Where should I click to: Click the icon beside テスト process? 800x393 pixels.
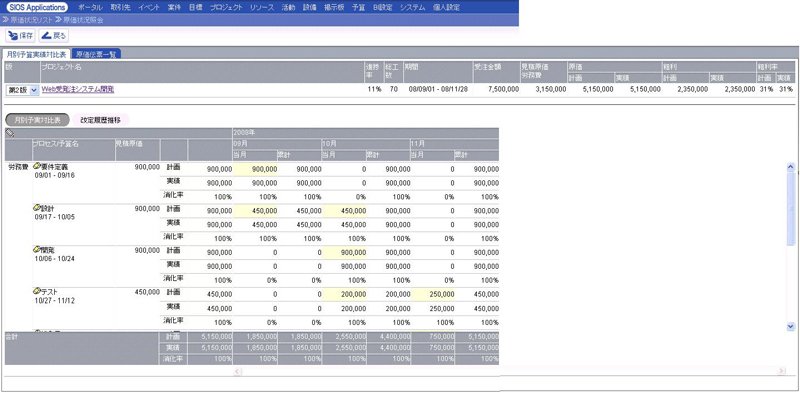click(37, 291)
